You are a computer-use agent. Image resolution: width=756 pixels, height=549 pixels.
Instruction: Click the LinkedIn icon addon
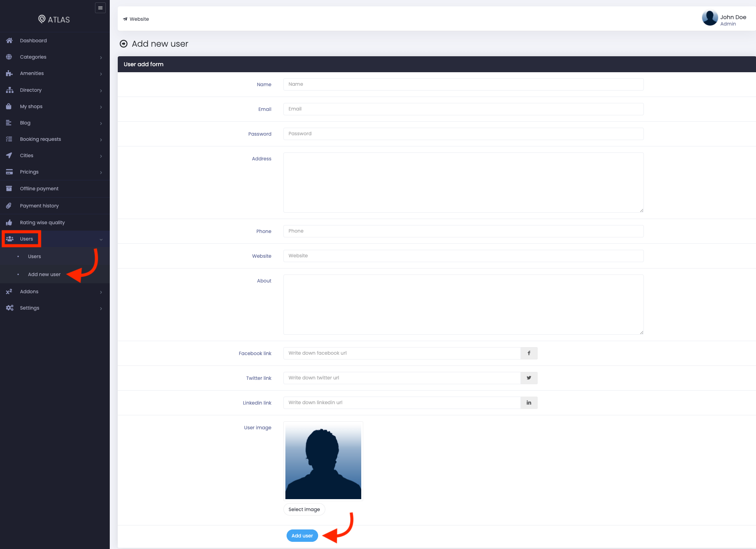tap(529, 403)
